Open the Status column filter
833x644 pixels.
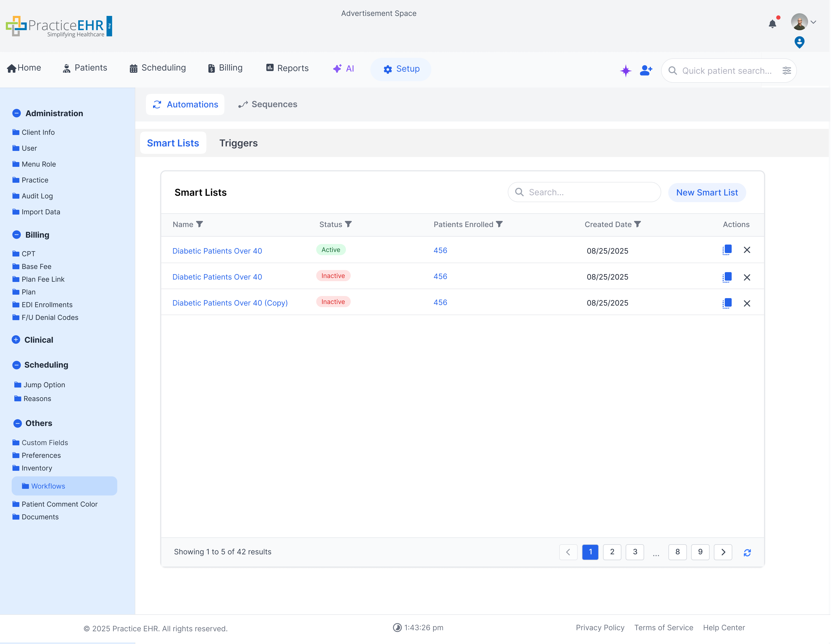click(x=348, y=224)
